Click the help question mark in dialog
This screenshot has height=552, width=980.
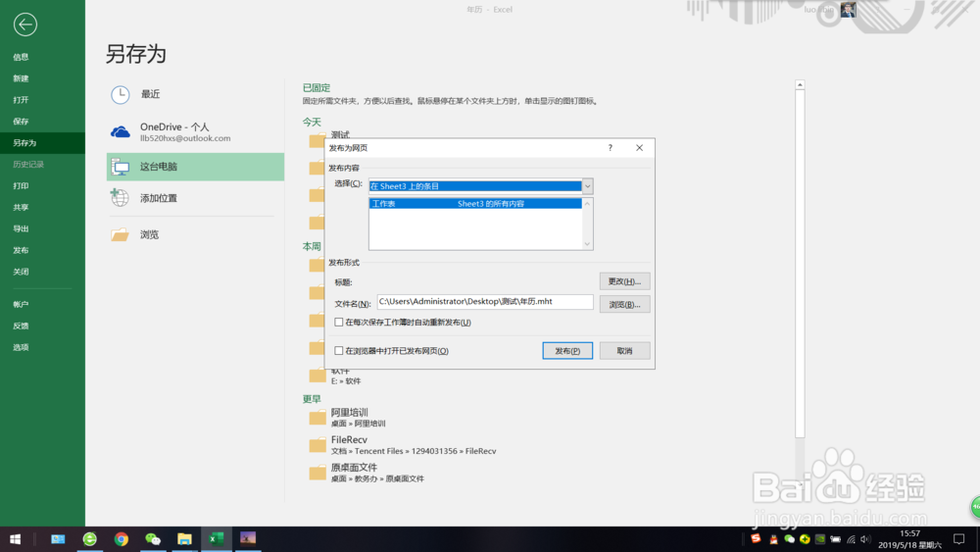610,148
